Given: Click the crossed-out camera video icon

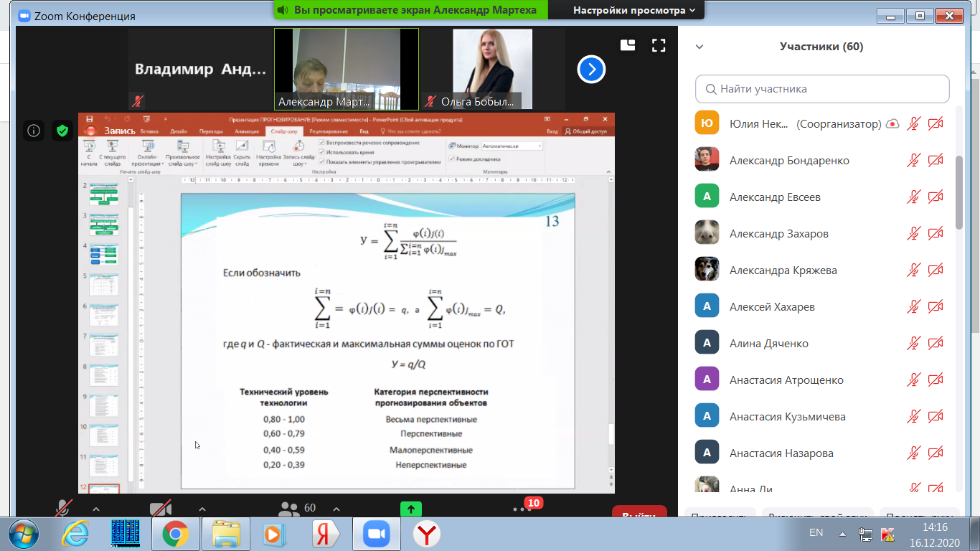Looking at the screenshot, I should click(x=160, y=508).
